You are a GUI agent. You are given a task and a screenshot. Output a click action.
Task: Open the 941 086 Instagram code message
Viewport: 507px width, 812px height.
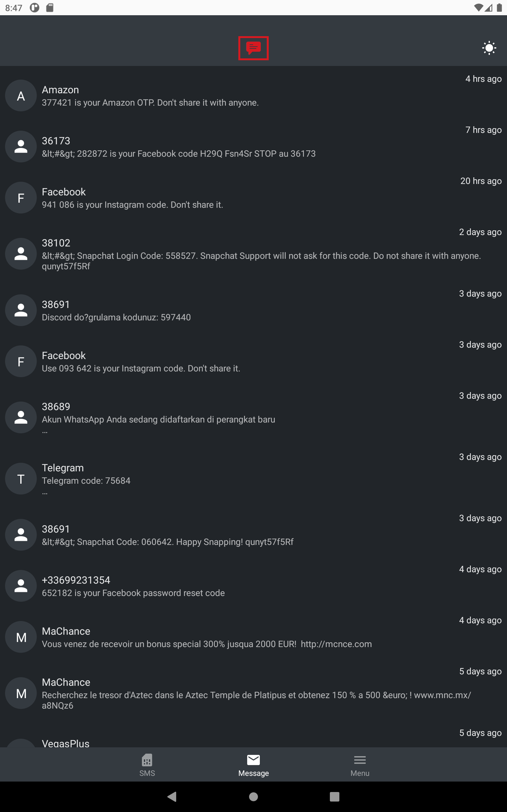tap(132, 205)
